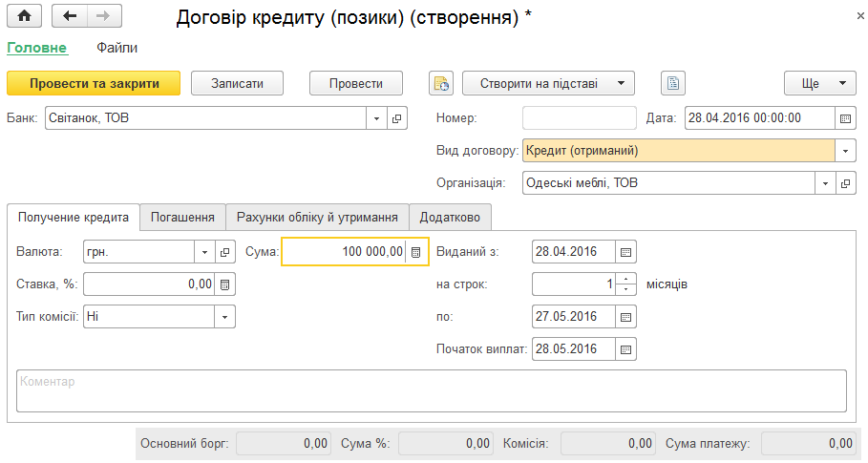The height and width of the screenshot is (463, 868).
Task: Open the document postings report icon
Action: click(441, 83)
